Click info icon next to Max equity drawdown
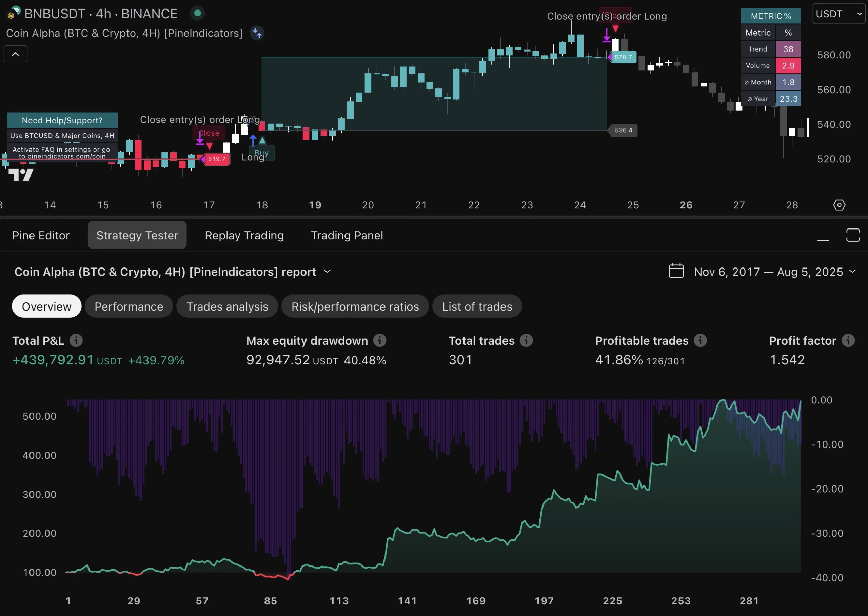This screenshot has width=868, height=616. click(x=379, y=341)
